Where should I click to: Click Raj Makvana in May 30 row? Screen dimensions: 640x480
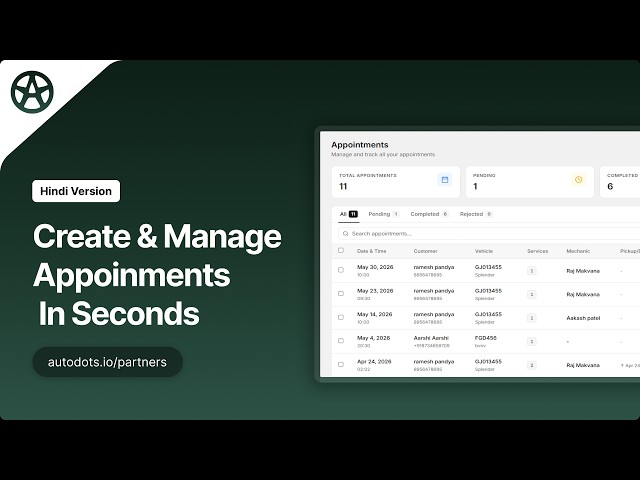[x=583, y=271]
